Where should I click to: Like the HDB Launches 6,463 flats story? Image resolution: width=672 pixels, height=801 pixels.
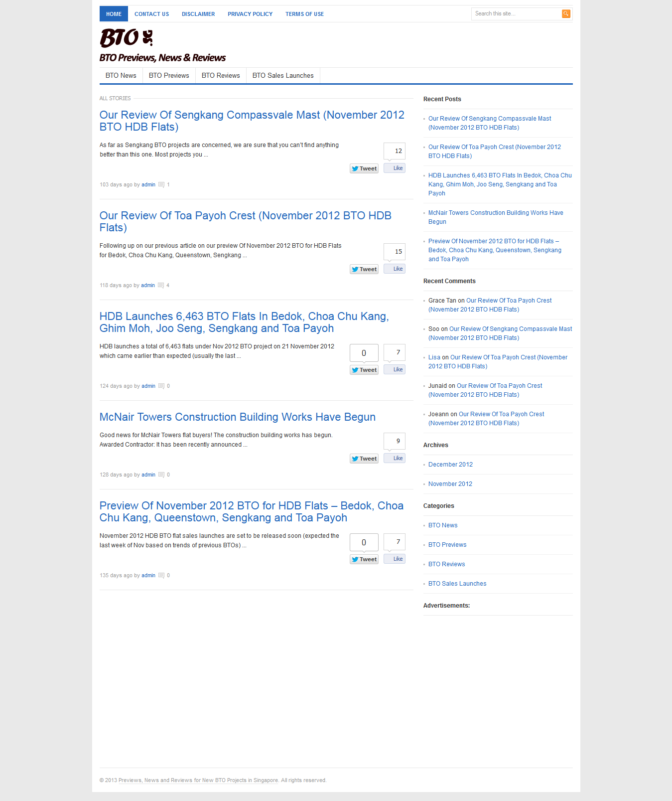pyautogui.click(x=395, y=369)
